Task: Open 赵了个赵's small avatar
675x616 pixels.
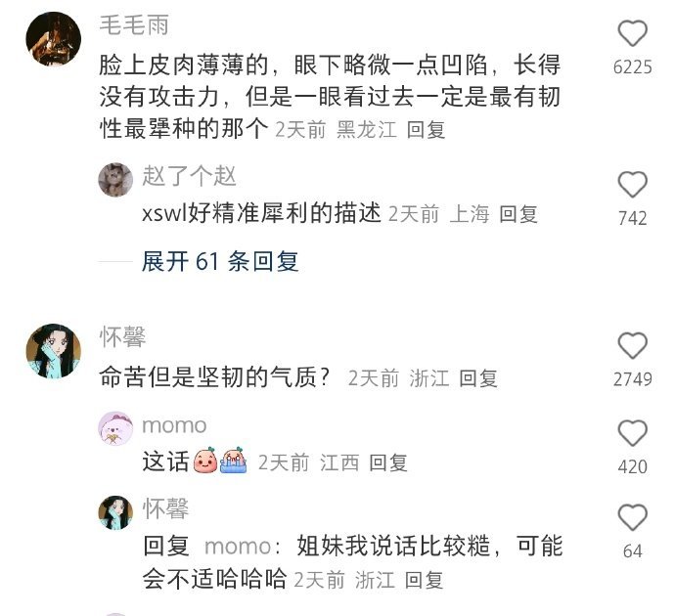Action: (115, 179)
